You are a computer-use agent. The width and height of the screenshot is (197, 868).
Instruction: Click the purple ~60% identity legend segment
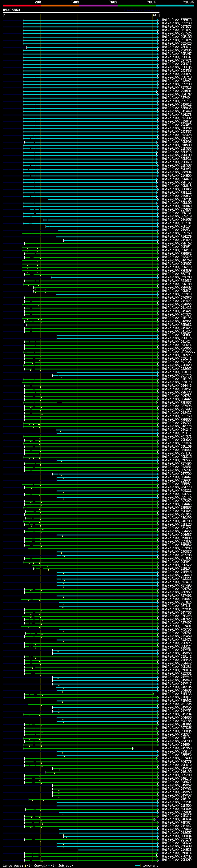[x=99, y=6]
